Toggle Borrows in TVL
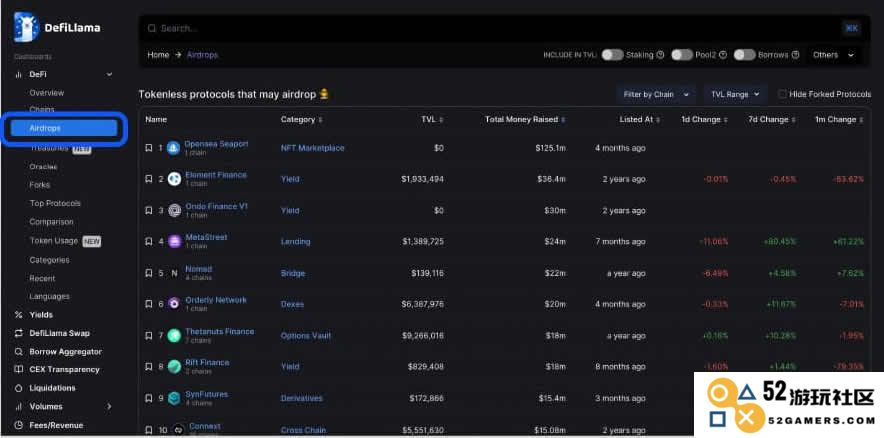884x438 pixels. click(x=744, y=55)
